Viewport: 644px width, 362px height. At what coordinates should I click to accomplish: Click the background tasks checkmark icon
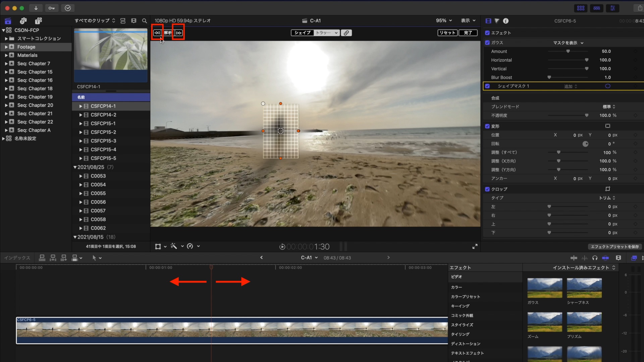68,8
